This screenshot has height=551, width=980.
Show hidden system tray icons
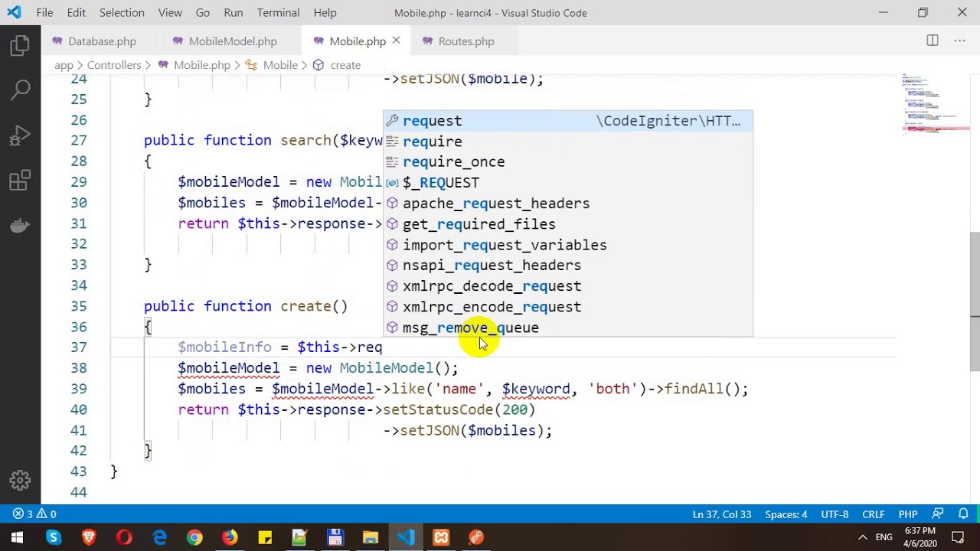(x=863, y=537)
